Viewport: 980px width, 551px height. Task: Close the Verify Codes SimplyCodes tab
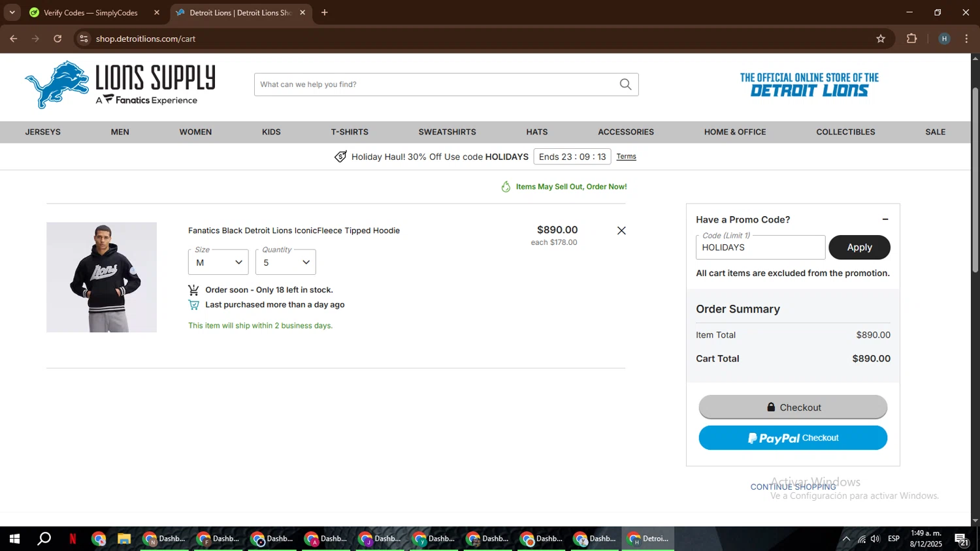[x=157, y=12]
